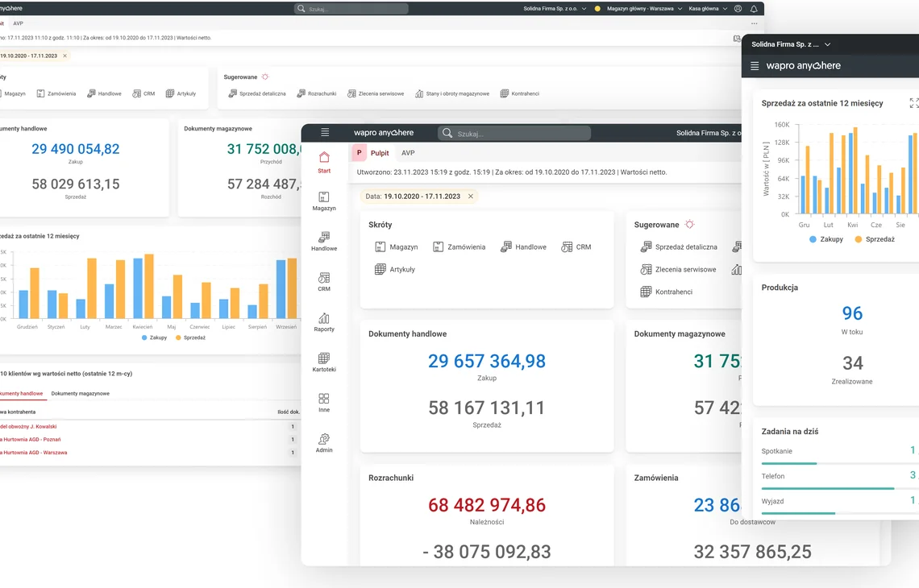Open the Start home icon in sidebar
919x588 pixels.
(324, 162)
